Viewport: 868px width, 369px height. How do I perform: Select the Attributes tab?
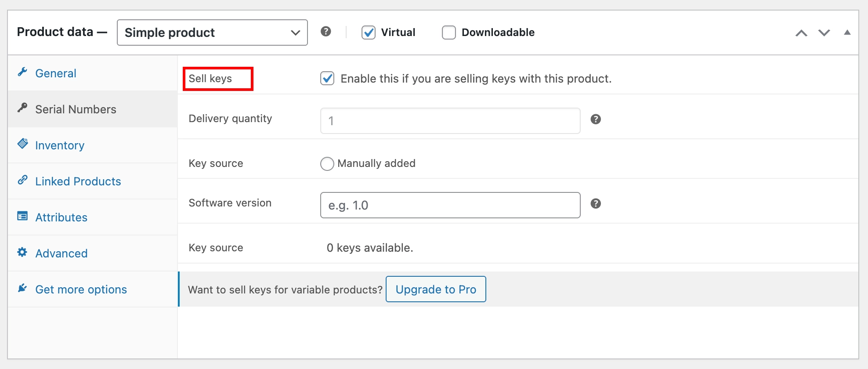click(x=93, y=217)
